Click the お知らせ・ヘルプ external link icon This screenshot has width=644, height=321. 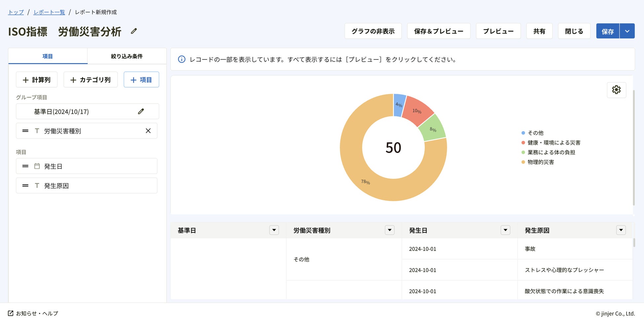[x=11, y=313]
